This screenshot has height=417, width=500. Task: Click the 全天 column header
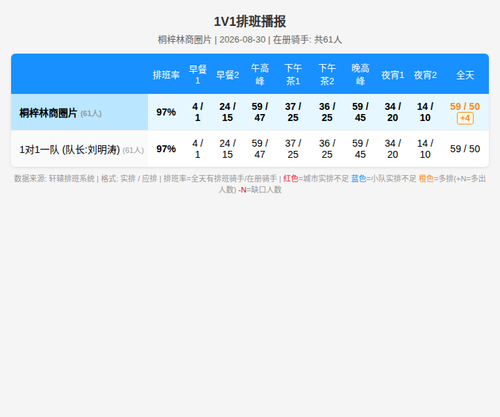click(465, 75)
